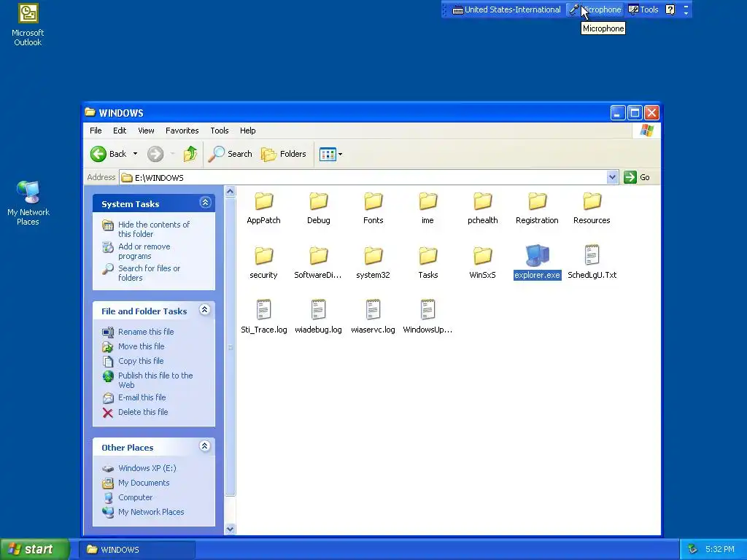Toggle the Microphone on language bar
Image resolution: width=747 pixels, height=560 pixels.
(x=595, y=9)
